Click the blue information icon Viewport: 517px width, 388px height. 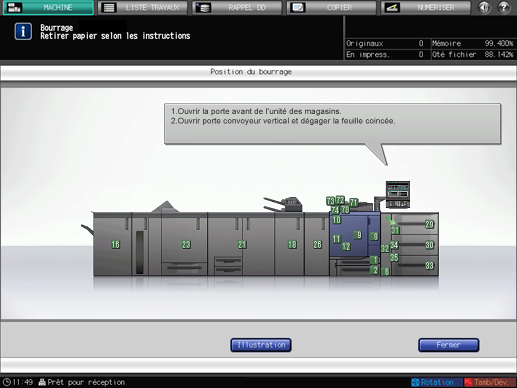[x=23, y=32]
